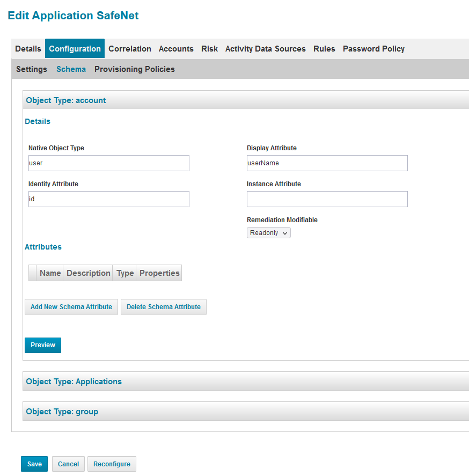
Task: Go to the Risk tab
Action: click(209, 49)
